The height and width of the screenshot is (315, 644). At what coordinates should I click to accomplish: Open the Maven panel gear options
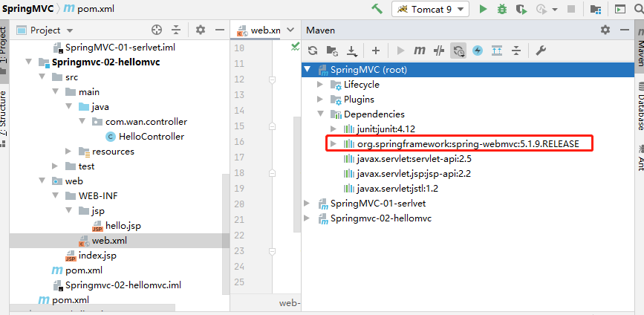(x=605, y=30)
